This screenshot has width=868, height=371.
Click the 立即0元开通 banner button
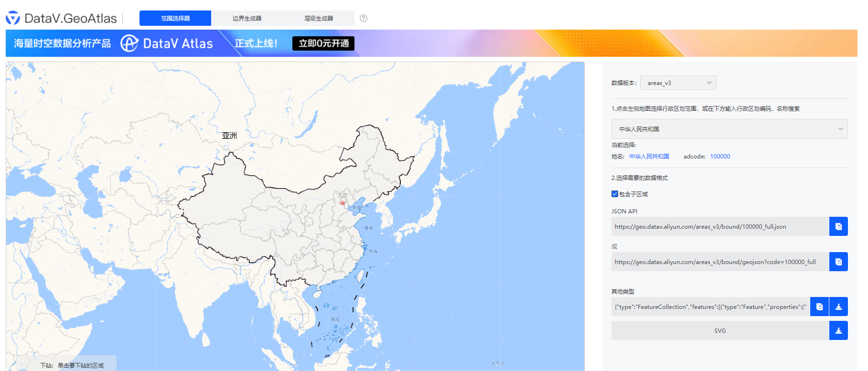click(323, 43)
